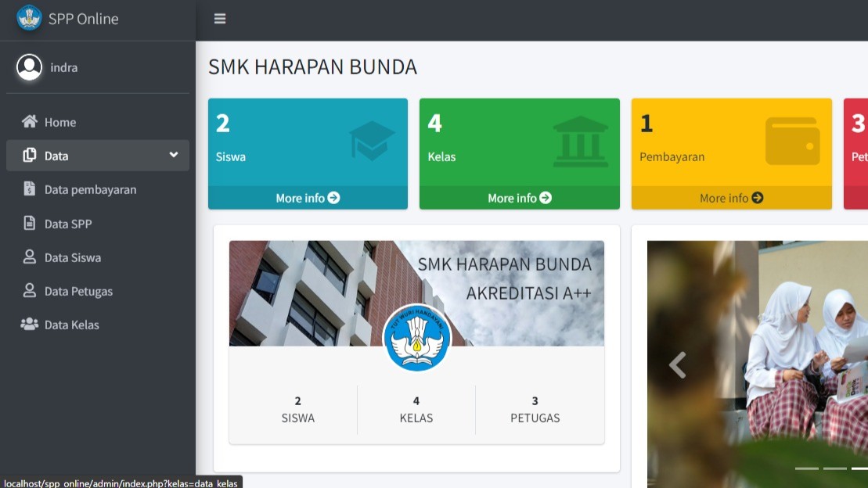
Task: Click the Tut Wuri Handayani emblem
Action: click(417, 338)
